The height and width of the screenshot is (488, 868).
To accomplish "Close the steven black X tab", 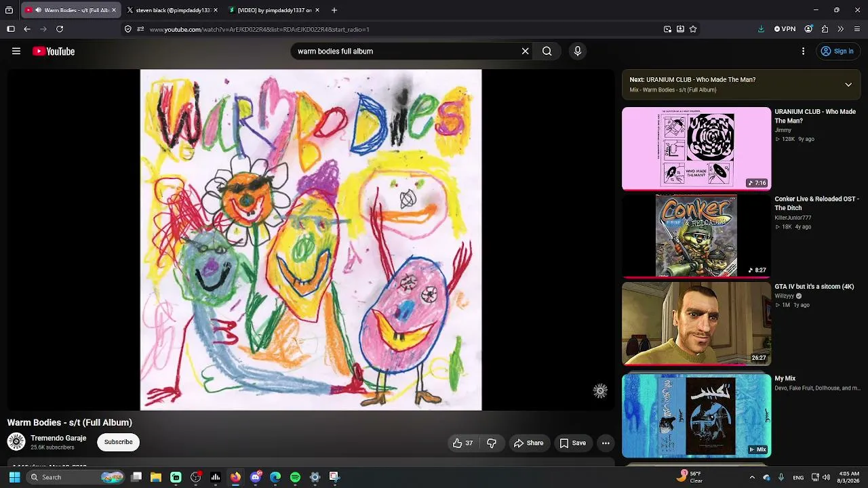I will click(216, 10).
